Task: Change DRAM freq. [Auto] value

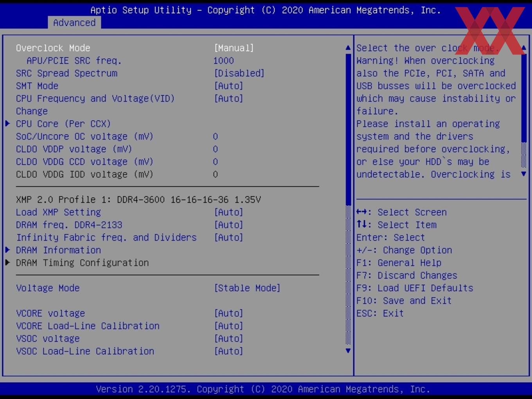Action: 229,225
